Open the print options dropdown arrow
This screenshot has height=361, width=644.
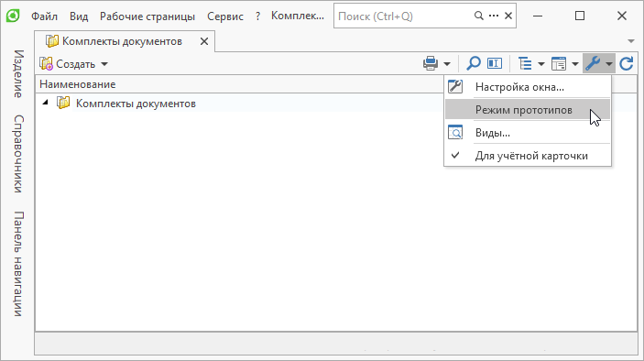[447, 64]
